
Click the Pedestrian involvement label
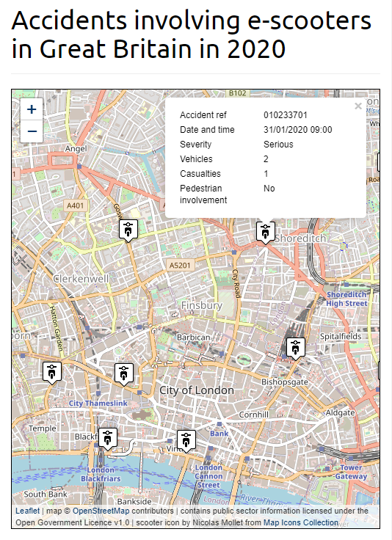point(203,194)
